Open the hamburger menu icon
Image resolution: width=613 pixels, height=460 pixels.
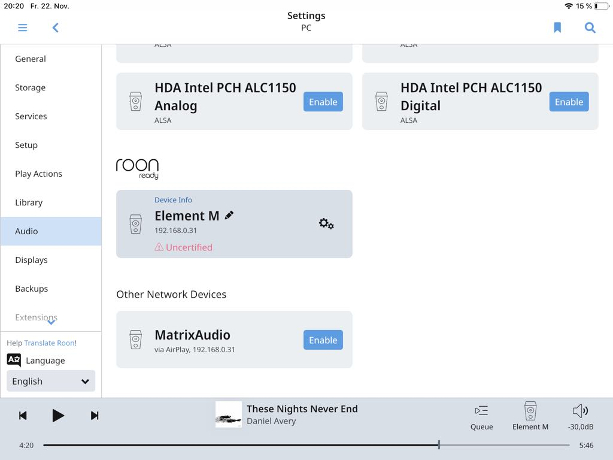coord(23,27)
